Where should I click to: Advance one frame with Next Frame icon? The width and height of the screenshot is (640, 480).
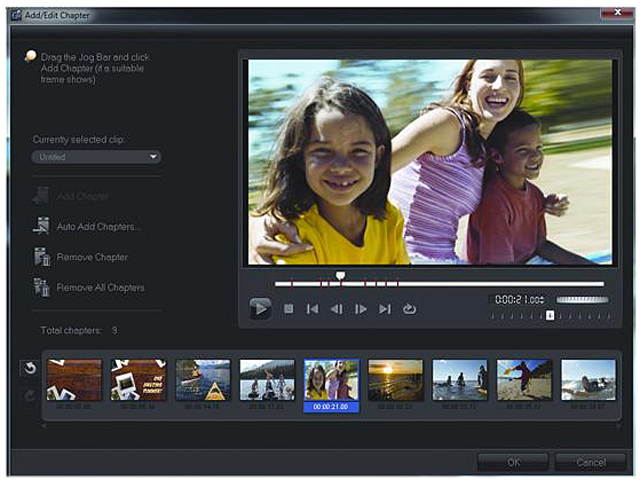(x=361, y=309)
